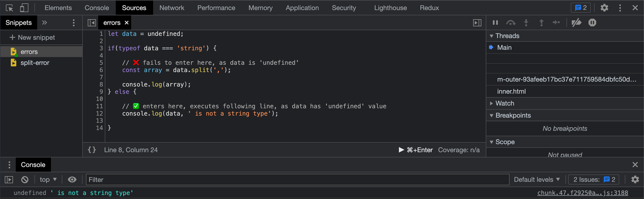Click the console Filter input field
The width and height of the screenshot is (644, 199).
(x=297, y=180)
